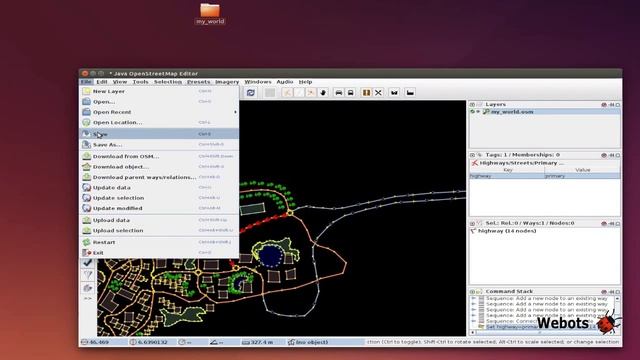Select Open Location... menu entry

coord(159,122)
